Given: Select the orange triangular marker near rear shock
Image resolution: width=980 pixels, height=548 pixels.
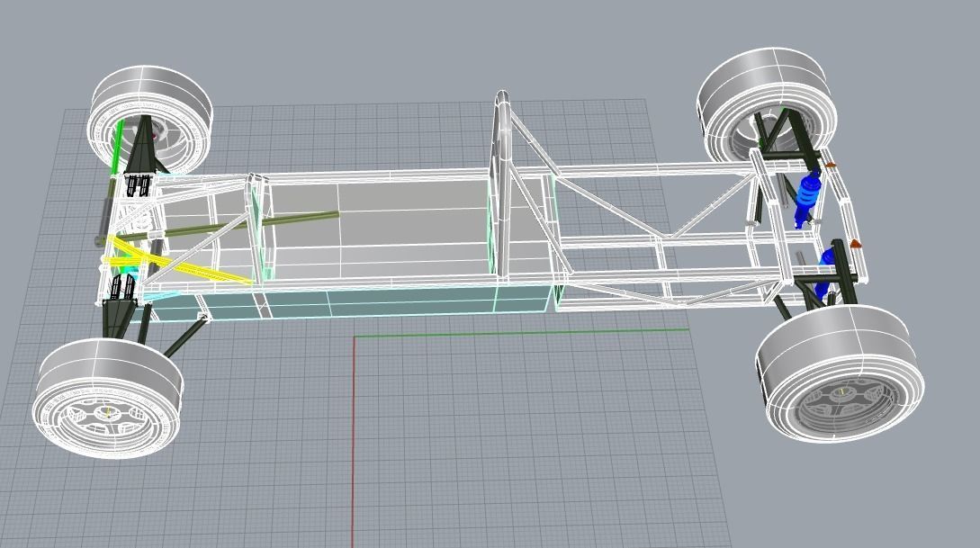Looking at the screenshot, I should click(x=854, y=243).
